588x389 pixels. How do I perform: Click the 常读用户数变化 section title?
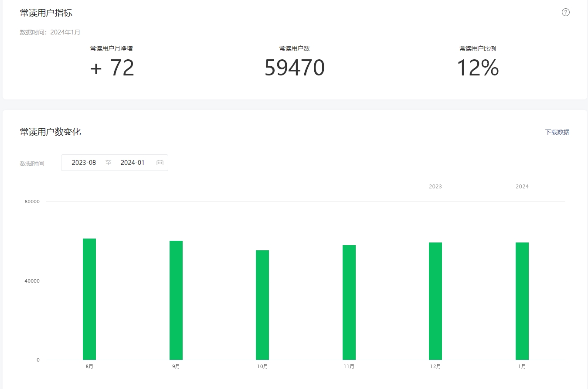tap(51, 132)
